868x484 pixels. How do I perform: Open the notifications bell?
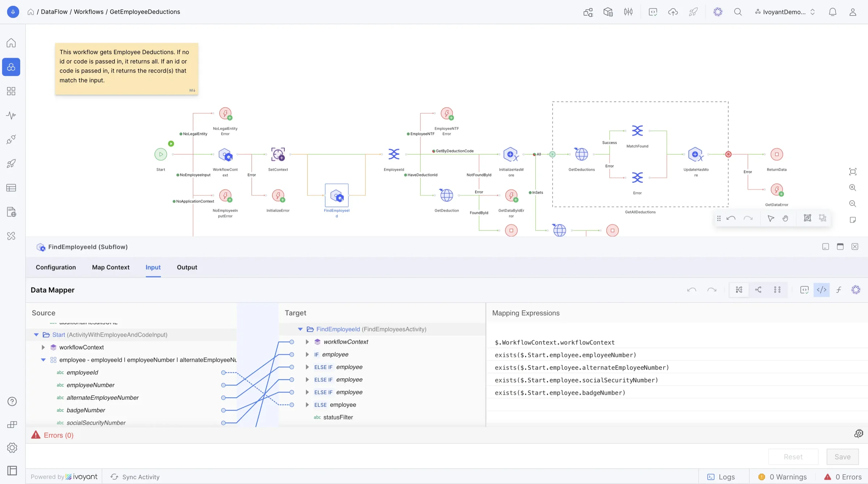click(833, 12)
